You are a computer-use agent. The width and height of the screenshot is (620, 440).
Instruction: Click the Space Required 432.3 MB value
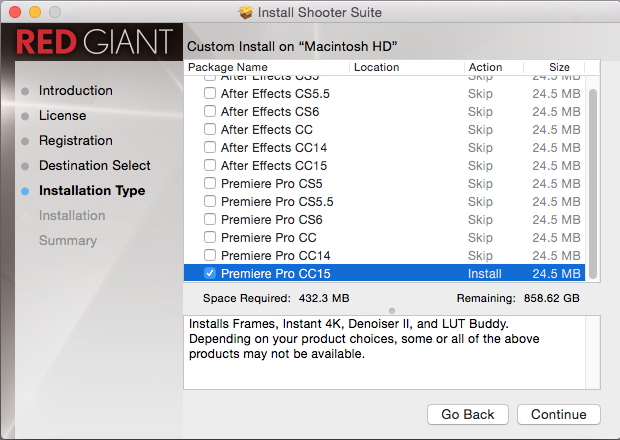(x=324, y=298)
